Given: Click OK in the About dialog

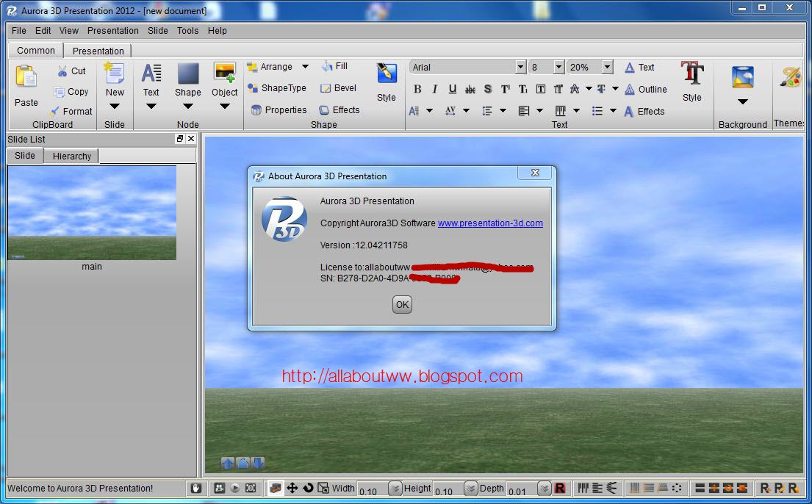Looking at the screenshot, I should (x=402, y=305).
